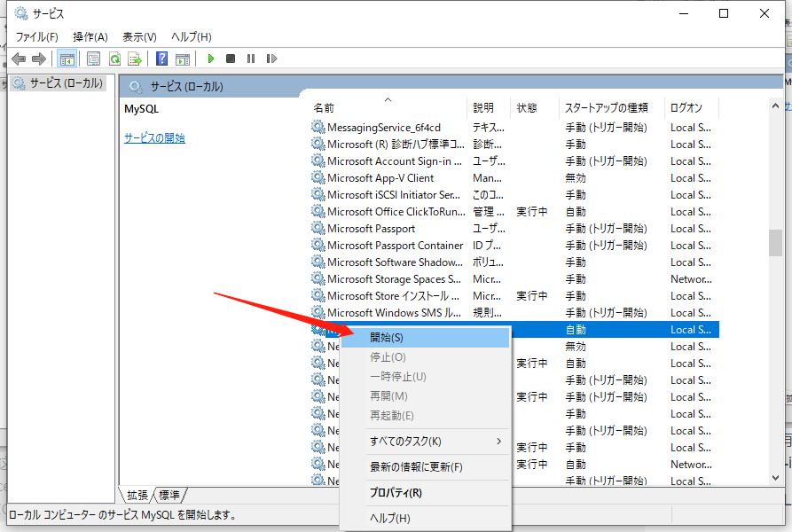Click 自動 startup type in highlighted MySQL row
The height and width of the screenshot is (532, 792).
tap(576, 330)
